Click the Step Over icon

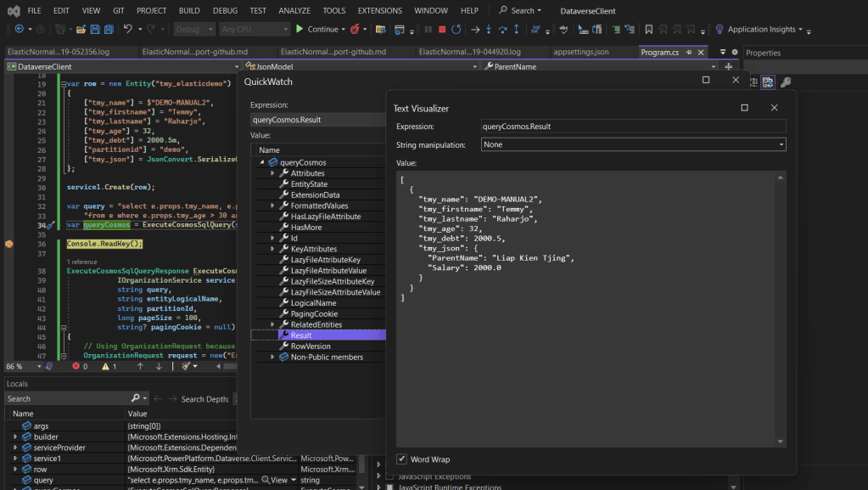pos(502,30)
